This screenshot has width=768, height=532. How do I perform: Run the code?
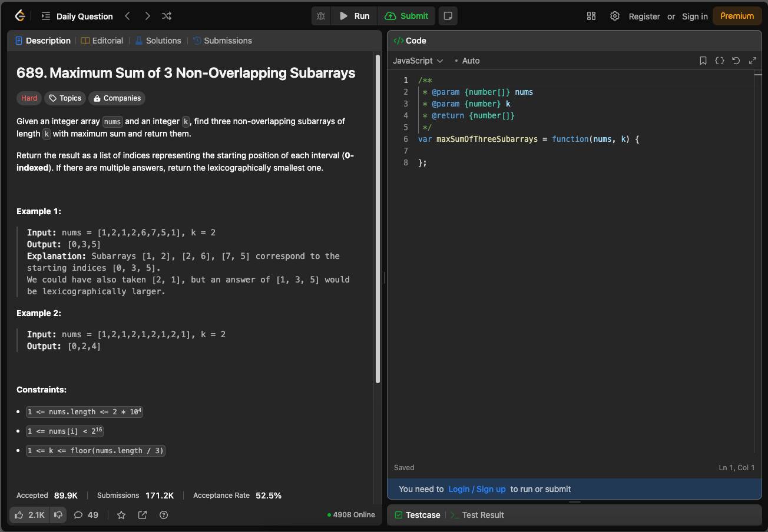(x=355, y=16)
